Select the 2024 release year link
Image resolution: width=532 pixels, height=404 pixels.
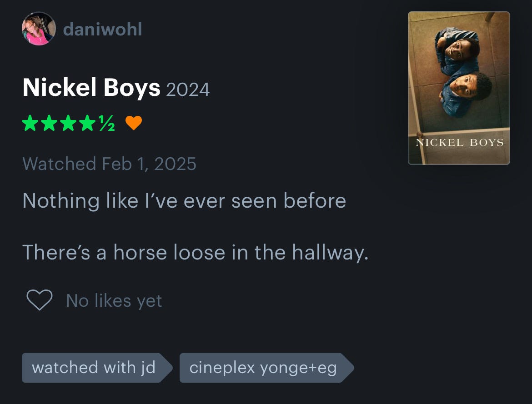coord(188,90)
